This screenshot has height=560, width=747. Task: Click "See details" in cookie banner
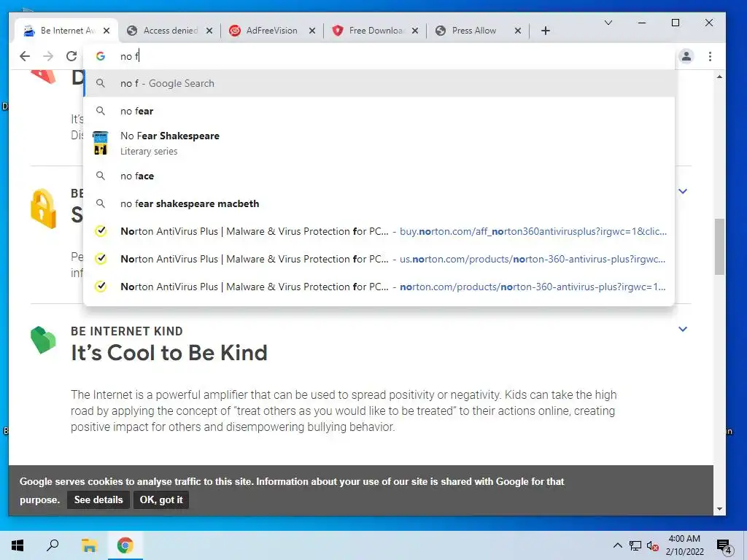(x=98, y=499)
